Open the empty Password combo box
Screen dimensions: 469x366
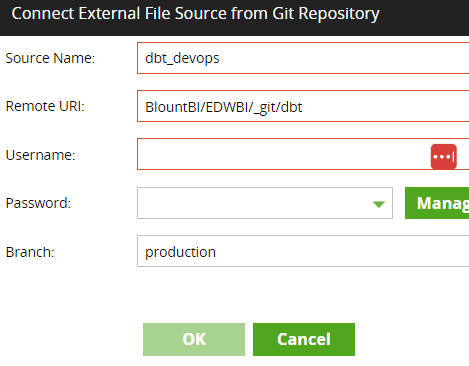(265, 203)
